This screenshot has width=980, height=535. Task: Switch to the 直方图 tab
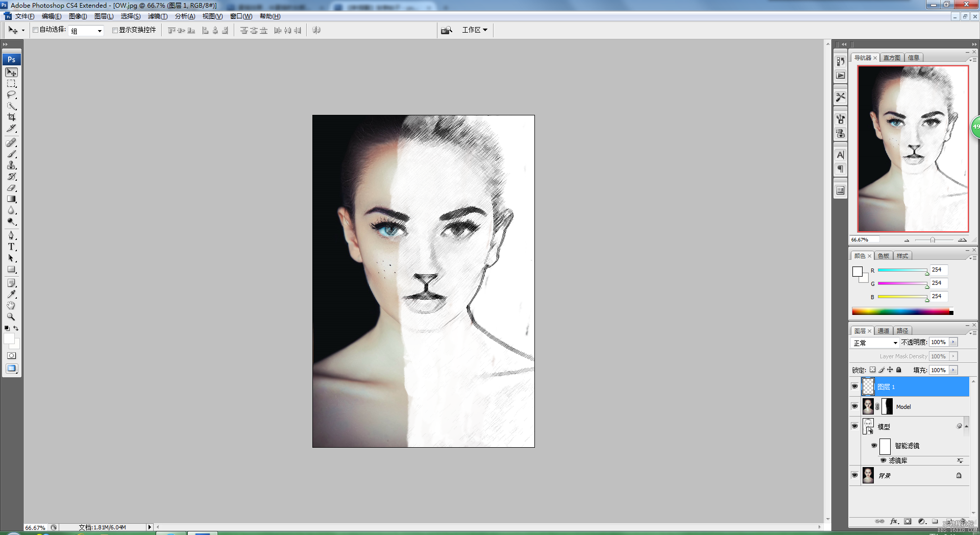coord(892,58)
